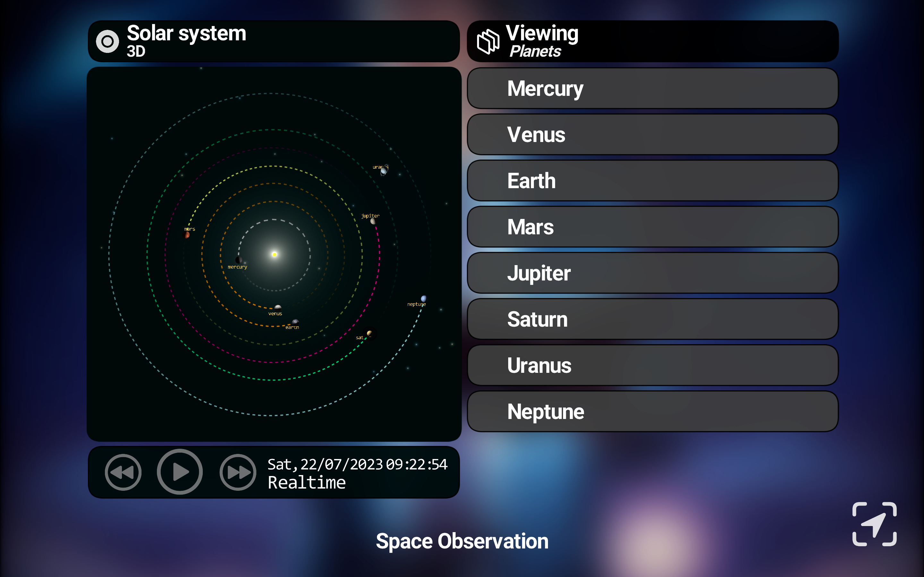Select the sun at the orbit center

[x=274, y=254]
